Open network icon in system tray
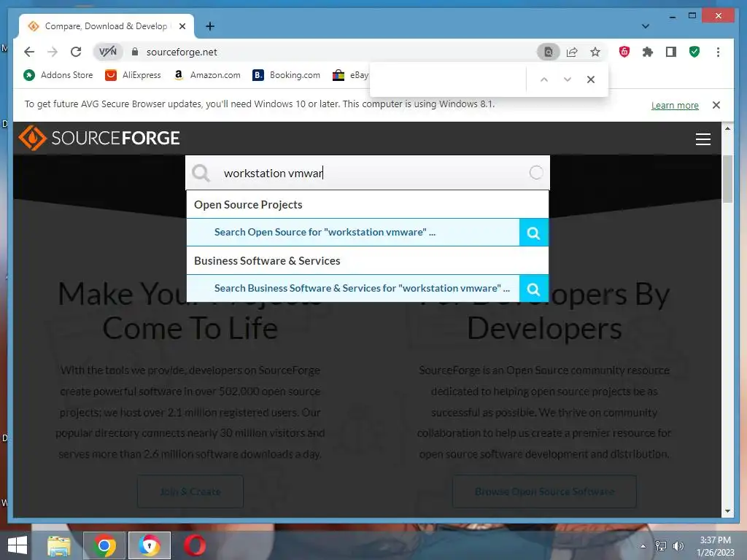The width and height of the screenshot is (747, 560). click(x=661, y=545)
